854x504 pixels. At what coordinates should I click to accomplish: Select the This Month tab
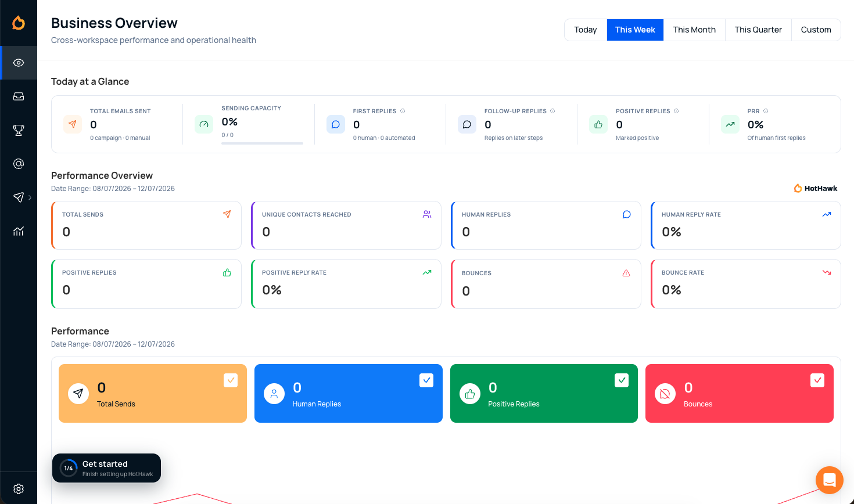pyautogui.click(x=694, y=30)
